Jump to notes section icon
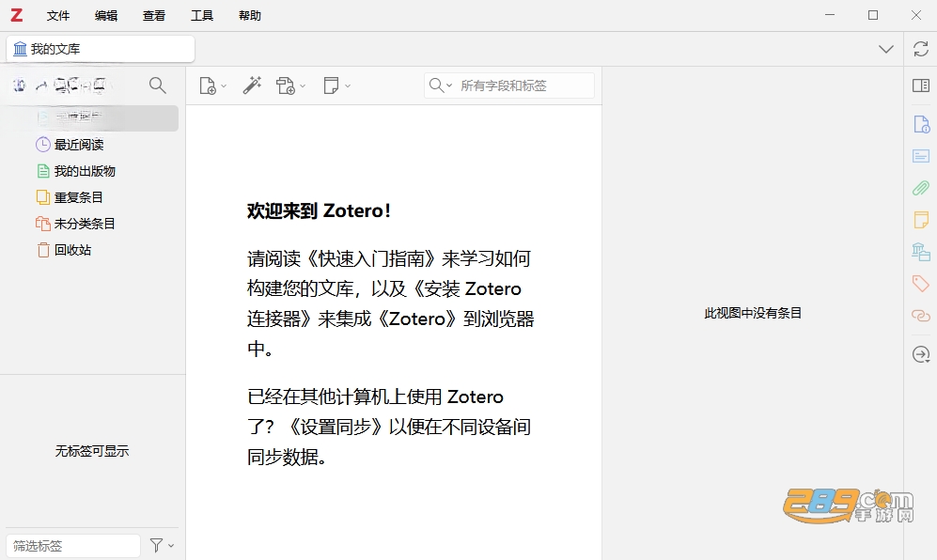 [x=921, y=220]
